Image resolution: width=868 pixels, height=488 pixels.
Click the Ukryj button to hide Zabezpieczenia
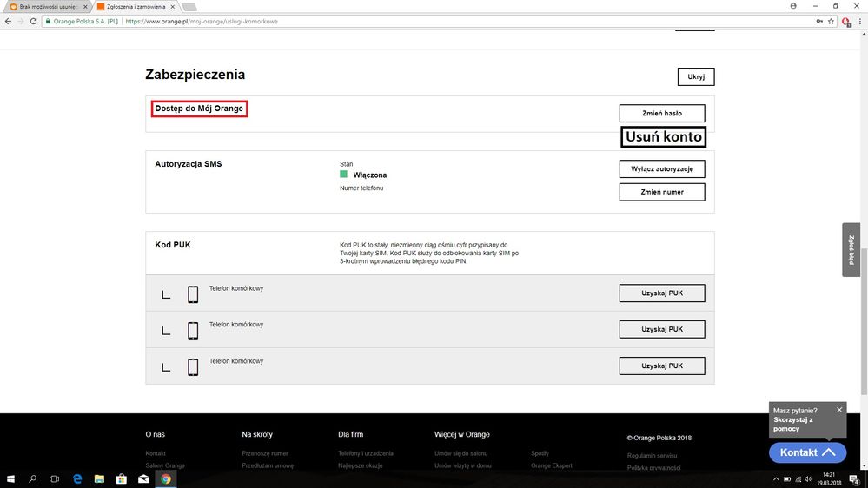click(x=695, y=76)
